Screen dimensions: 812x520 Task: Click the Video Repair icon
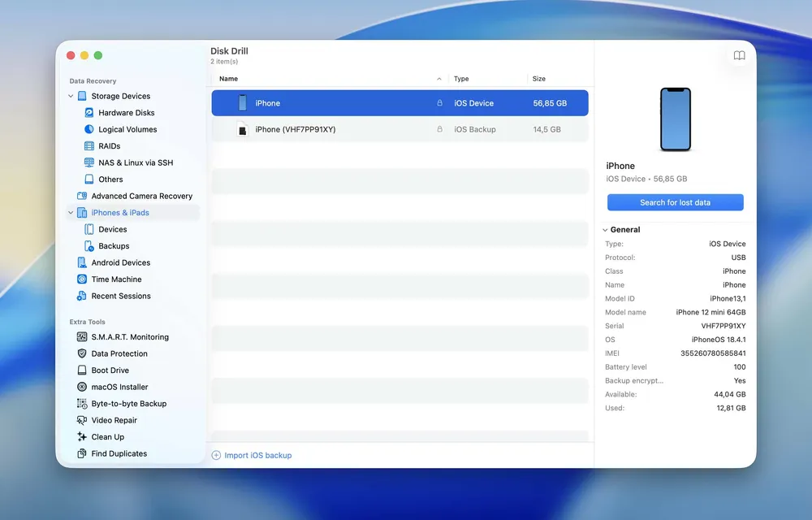click(x=82, y=420)
